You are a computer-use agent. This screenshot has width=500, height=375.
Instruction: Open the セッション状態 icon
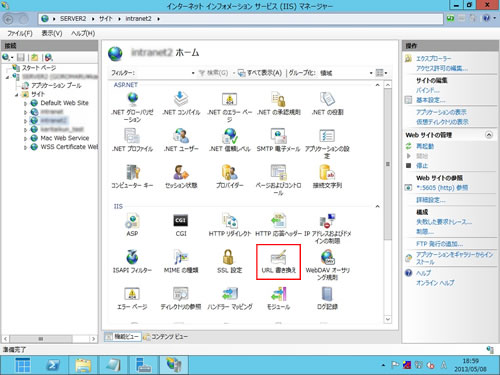pos(181,177)
